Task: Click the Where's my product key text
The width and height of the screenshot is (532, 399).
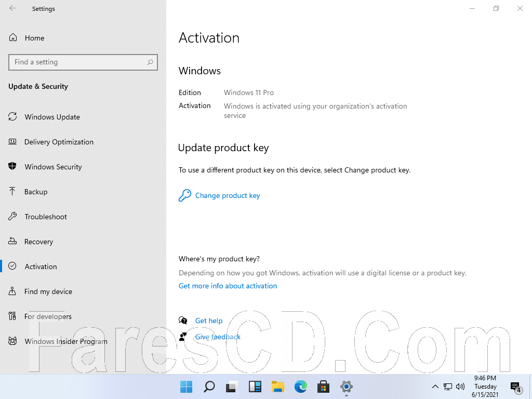Action: [219, 259]
